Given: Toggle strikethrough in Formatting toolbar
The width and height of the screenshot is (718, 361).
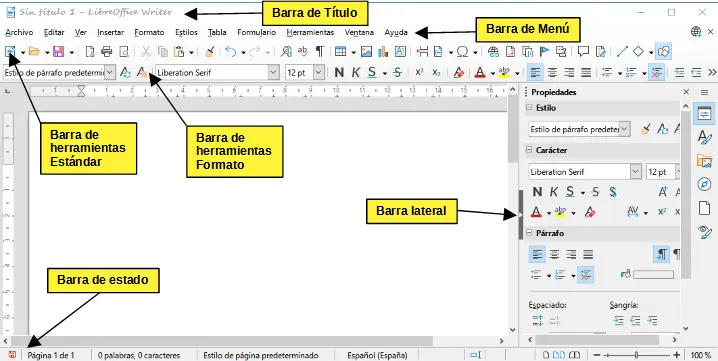Looking at the screenshot, I should point(398,72).
